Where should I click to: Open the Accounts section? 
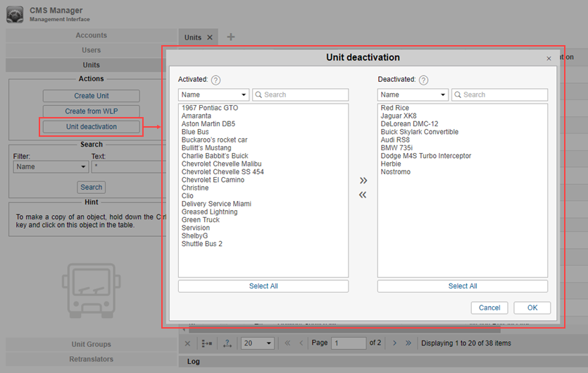coord(91,35)
